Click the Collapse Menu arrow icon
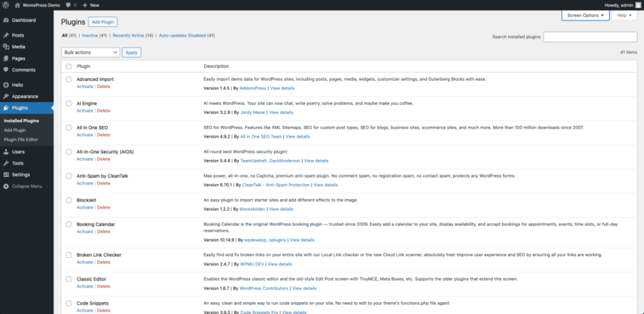The height and width of the screenshot is (314, 644). click(6, 186)
